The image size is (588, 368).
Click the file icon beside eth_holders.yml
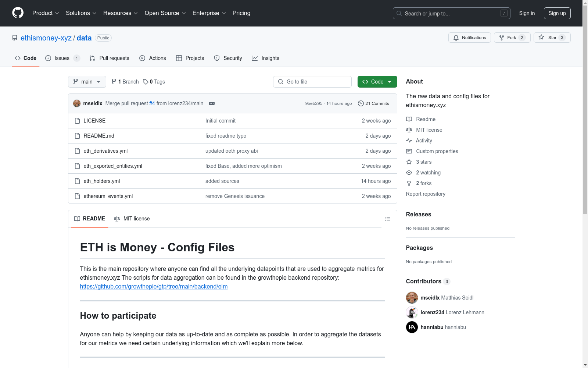click(x=77, y=181)
